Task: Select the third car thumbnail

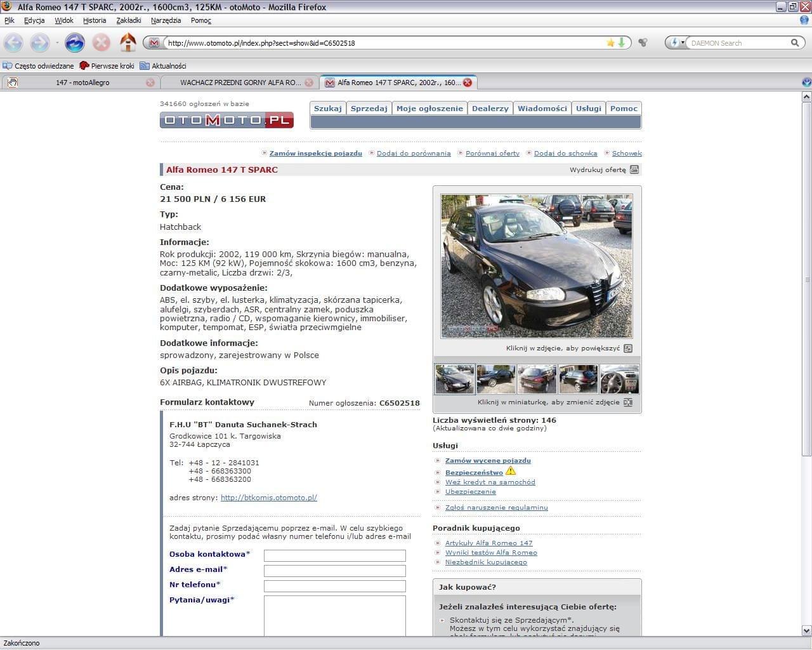Action: point(537,379)
